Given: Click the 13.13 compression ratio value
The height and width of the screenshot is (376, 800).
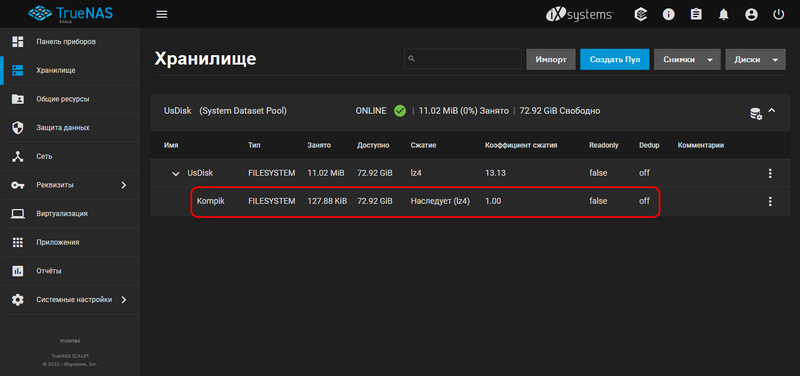Looking at the screenshot, I should [x=495, y=173].
